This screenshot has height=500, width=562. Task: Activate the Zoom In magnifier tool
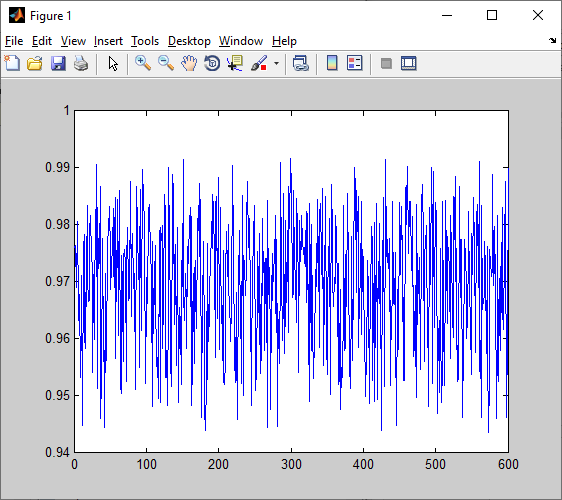click(143, 63)
